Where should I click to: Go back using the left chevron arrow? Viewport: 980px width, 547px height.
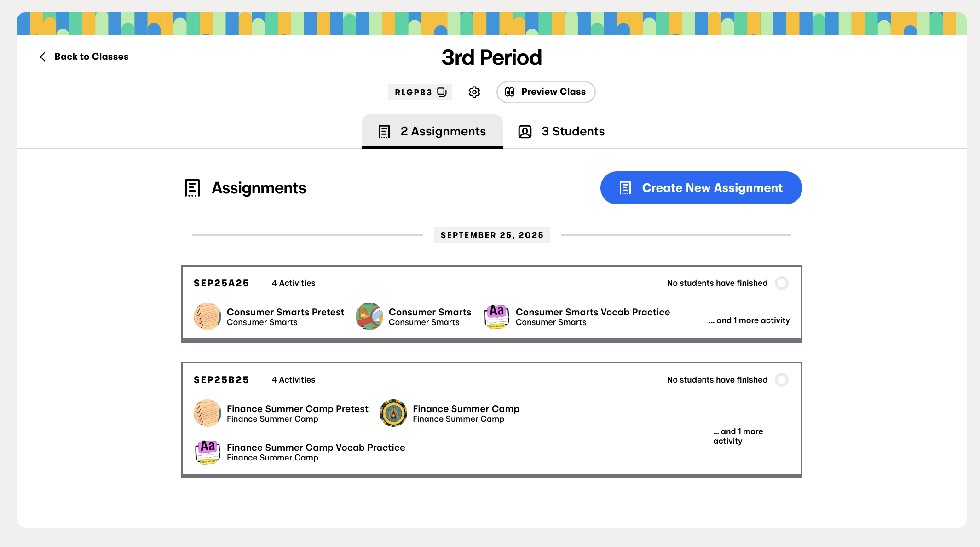coord(43,57)
